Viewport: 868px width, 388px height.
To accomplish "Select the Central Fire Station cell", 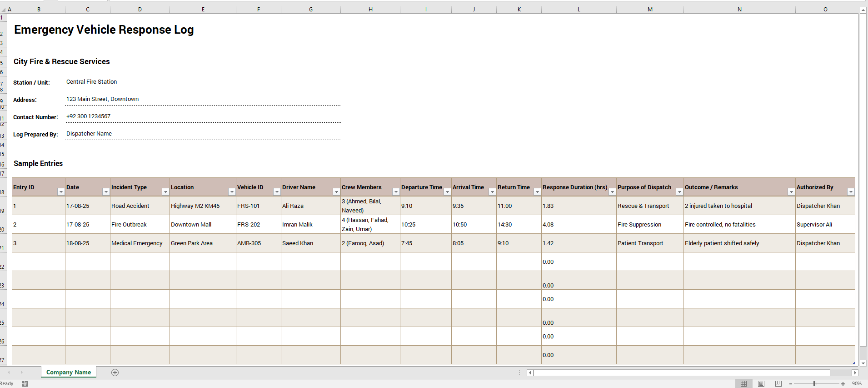I will point(203,82).
